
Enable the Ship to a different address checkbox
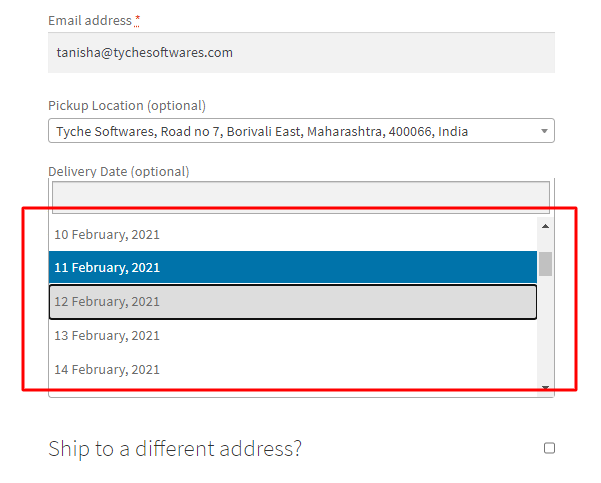(549, 448)
